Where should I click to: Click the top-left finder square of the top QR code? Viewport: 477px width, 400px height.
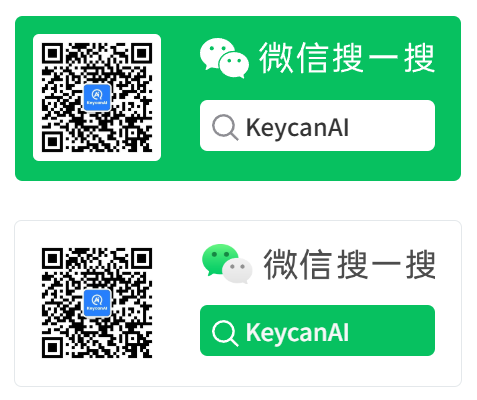click(53, 53)
